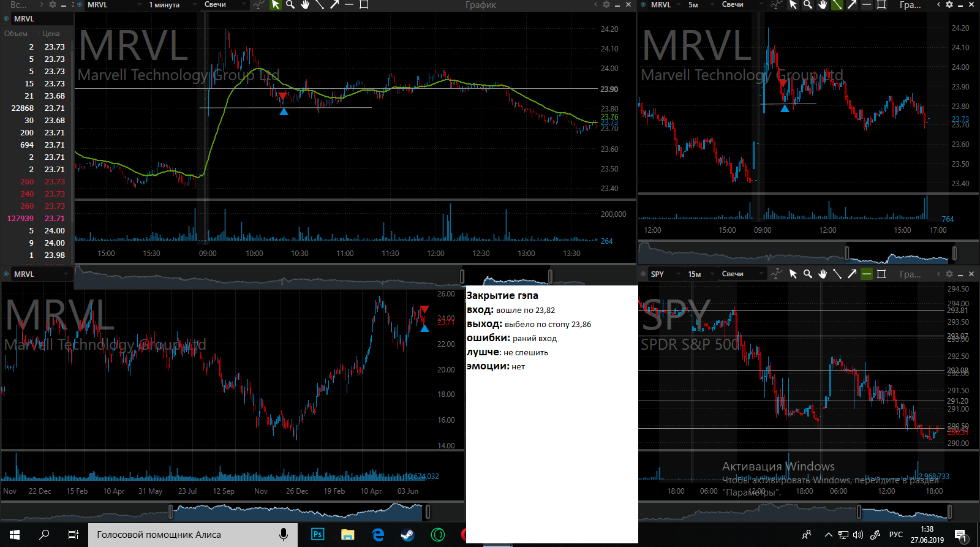Open the 'Свечи' chart type dropdown in 1-minute chart

[224, 5]
